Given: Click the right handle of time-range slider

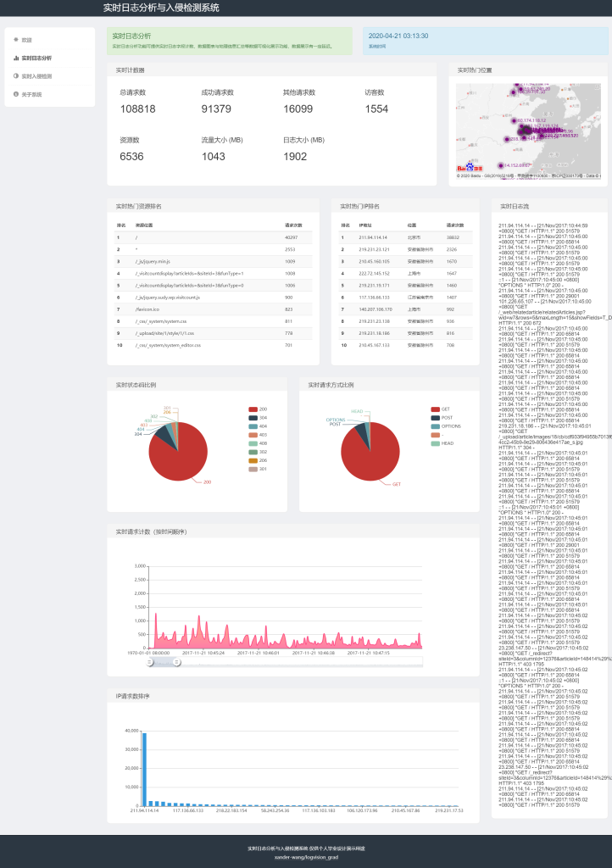Looking at the screenshot, I should click(176, 662).
